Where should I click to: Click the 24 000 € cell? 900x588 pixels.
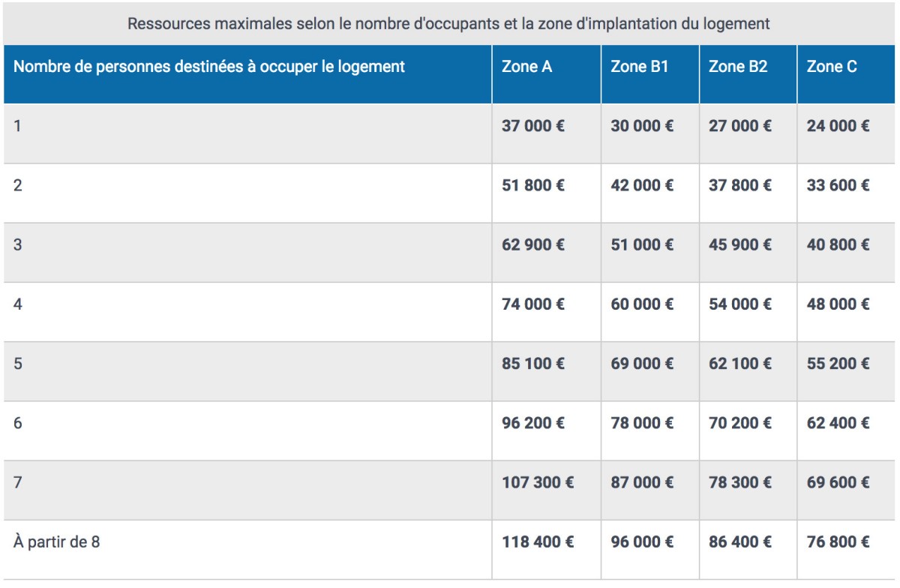pyautogui.click(x=838, y=126)
